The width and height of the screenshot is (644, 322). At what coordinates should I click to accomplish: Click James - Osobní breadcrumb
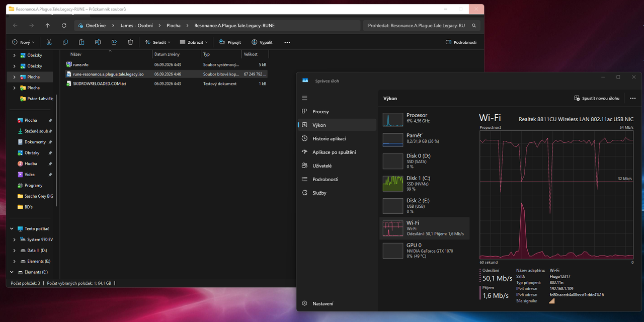pyautogui.click(x=136, y=25)
